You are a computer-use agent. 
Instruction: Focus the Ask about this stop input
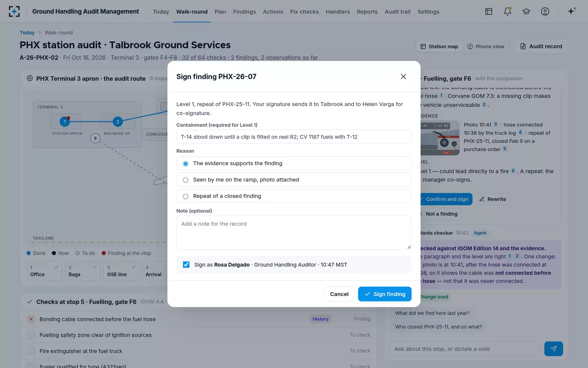pos(465,349)
